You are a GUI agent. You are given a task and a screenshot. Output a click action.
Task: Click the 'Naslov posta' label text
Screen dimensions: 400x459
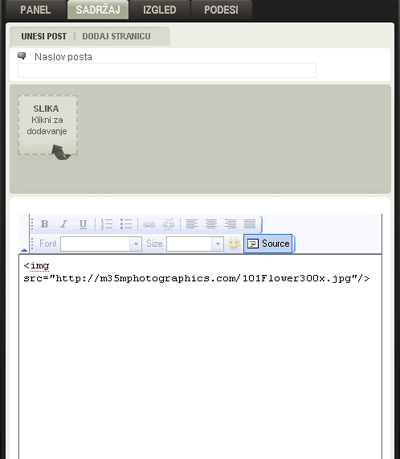click(x=63, y=57)
